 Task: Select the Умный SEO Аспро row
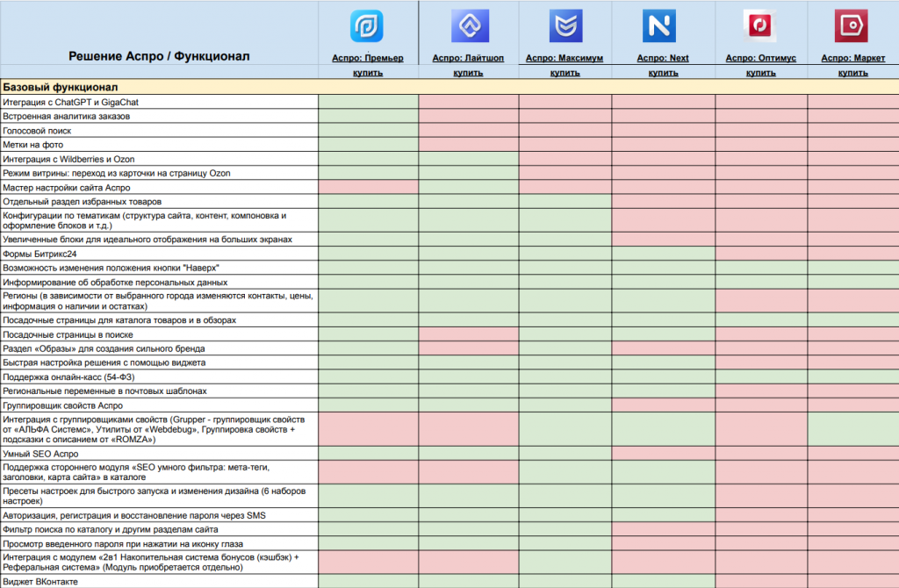pos(160,454)
